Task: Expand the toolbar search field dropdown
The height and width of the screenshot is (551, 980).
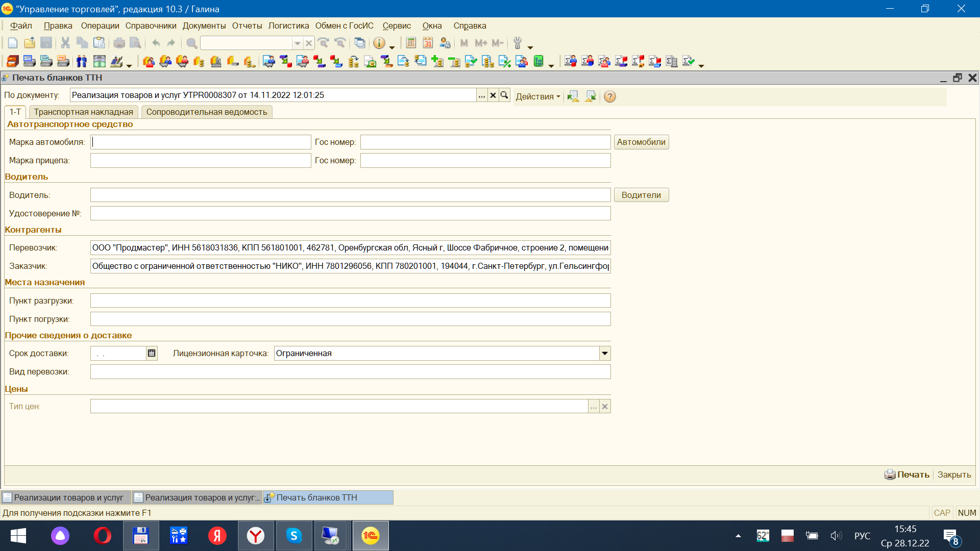Action: click(x=297, y=43)
